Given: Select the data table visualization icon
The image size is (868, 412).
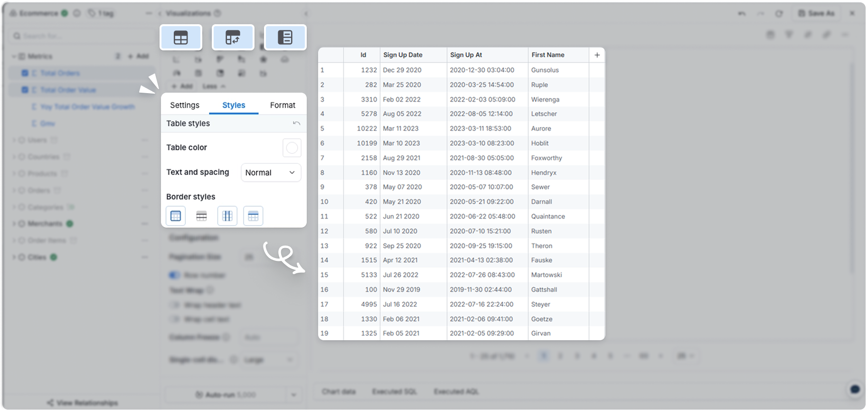Looking at the screenshot, I should click(181, 37).
